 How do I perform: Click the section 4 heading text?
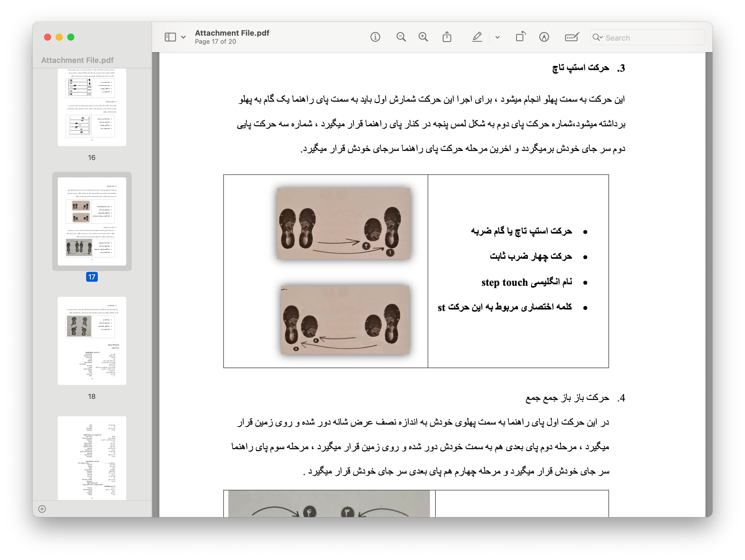[567, 398]
